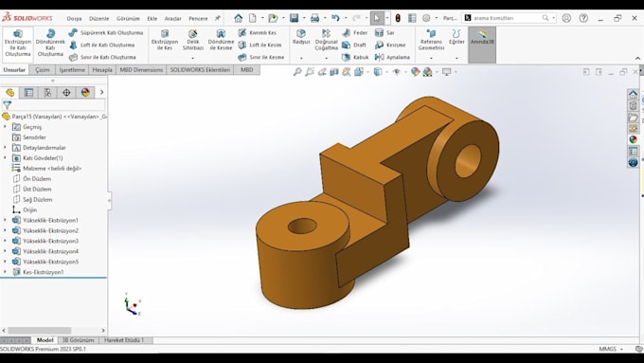Screen dimensions: 644x363
Task: Expand Yükseklik-Ekstrüzyon3 feature
Action: [5, 241]
